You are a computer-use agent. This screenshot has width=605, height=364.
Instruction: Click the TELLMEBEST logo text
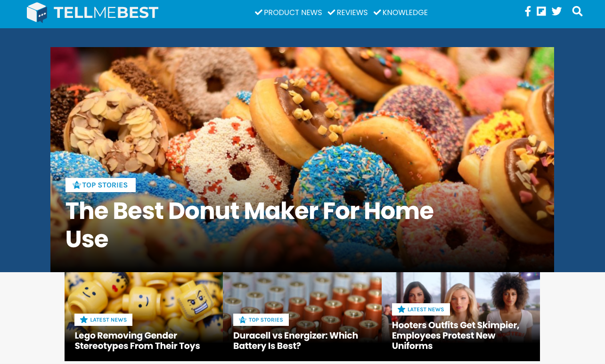click(106, 13)
